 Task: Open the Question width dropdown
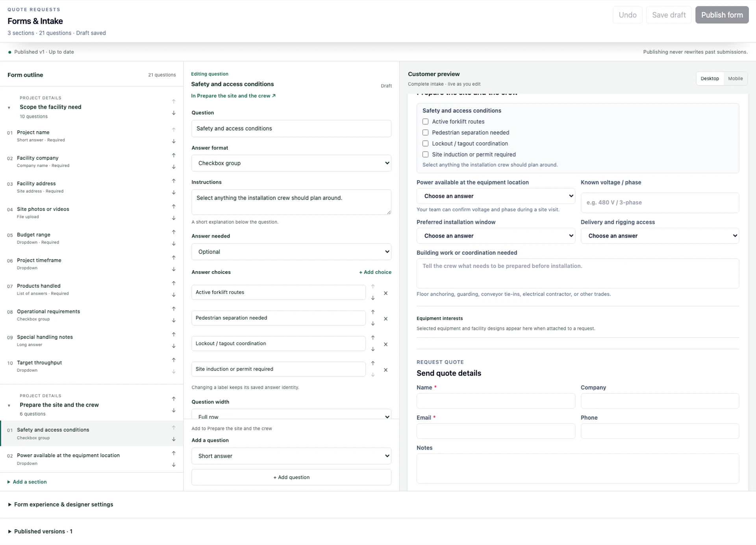pyautogui.click(x=291, y=414)
